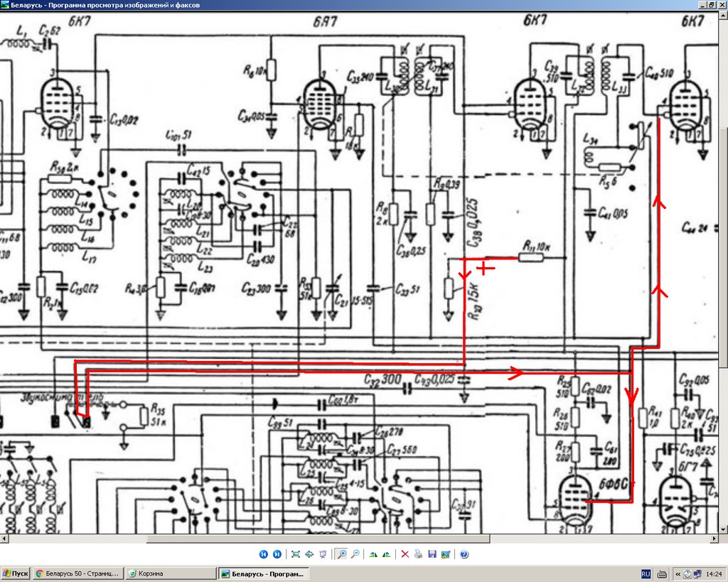Open the RU language selector
728x582 pixels.
(x=646, y=573)
